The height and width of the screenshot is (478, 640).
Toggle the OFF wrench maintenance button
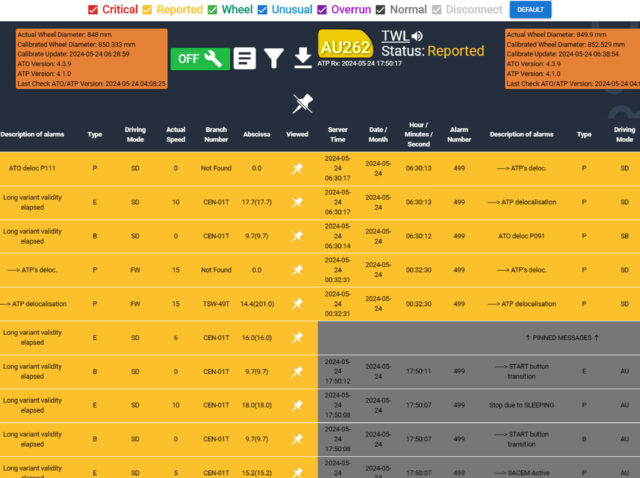click(x=197, y=59)
